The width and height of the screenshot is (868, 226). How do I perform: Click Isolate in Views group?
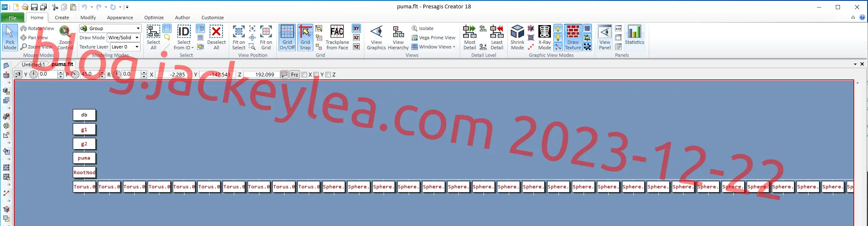(x=422, y=28)
